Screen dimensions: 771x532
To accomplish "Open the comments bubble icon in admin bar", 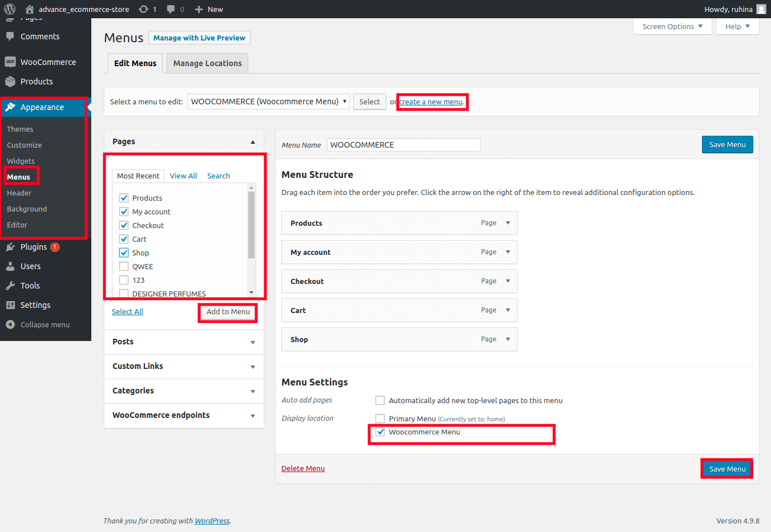I will click(171, 9).
